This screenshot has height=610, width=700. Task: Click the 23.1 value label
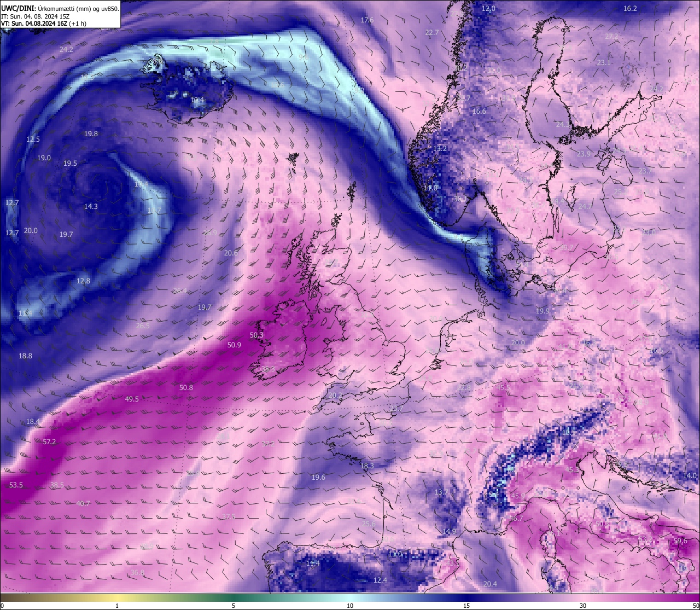(x=603, y=62)
